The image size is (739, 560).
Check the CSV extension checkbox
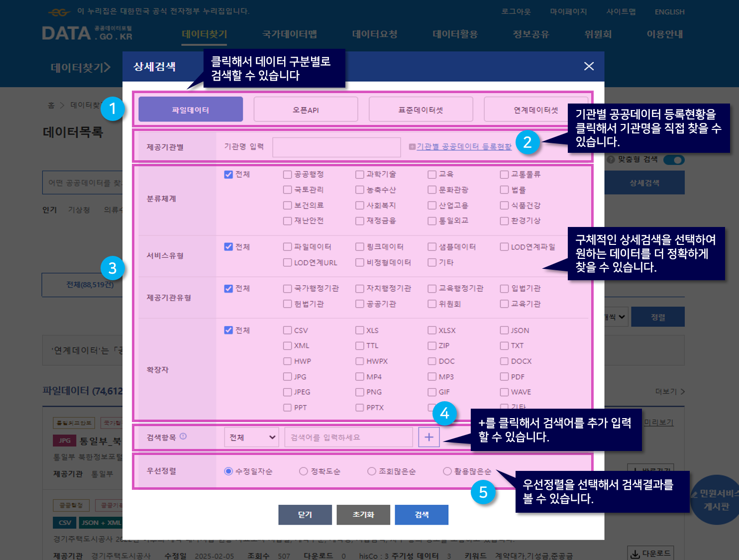tap(287, 330)
